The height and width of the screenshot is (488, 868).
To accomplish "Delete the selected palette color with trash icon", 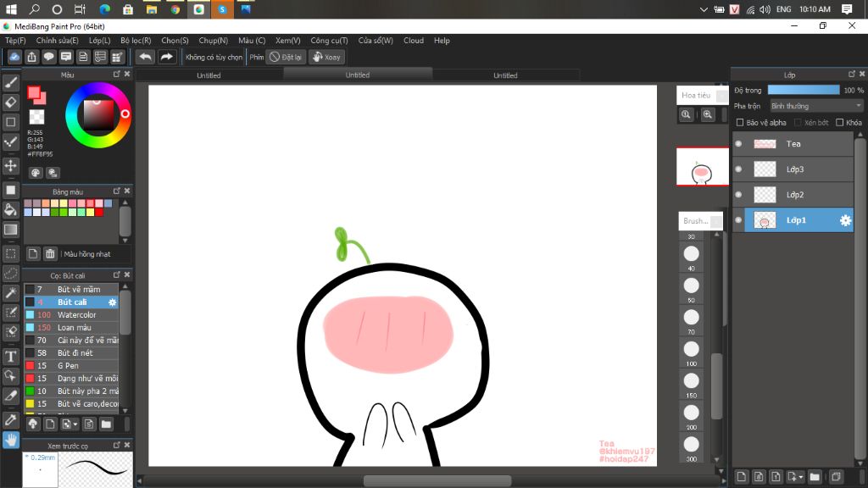I will [50, 254].
